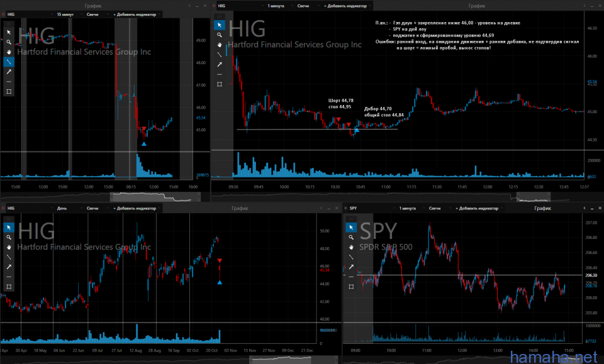Click the range navigator thumb under HIG 15-minute chart
This screenshot has height=364, width=604.
coord(155,197)
